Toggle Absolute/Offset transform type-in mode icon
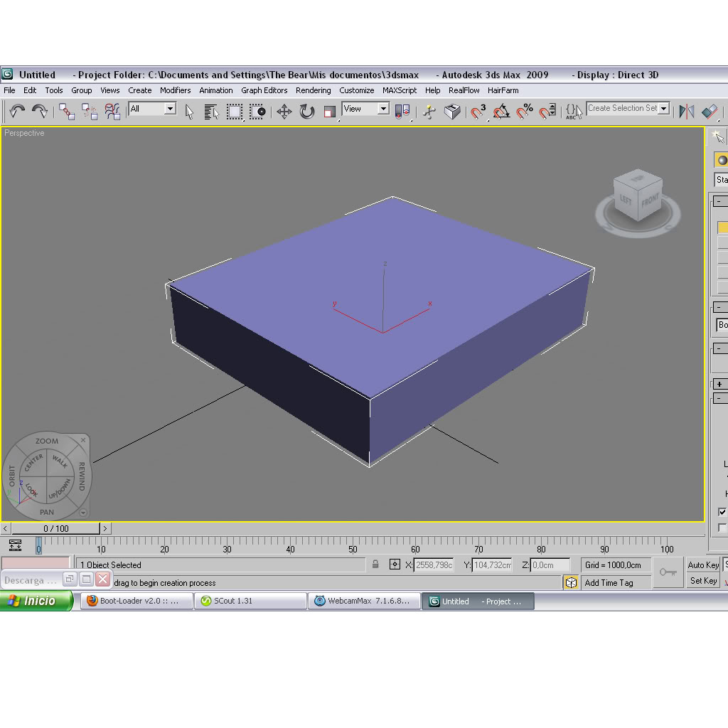728x728 pixels. pos(395,564)
